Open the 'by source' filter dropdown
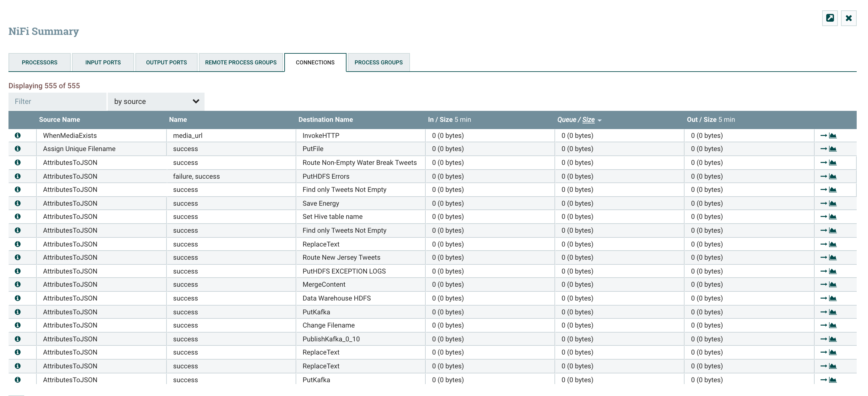This screenshot has width=868, height=396. pyautogui.click(x=156, y=102)
